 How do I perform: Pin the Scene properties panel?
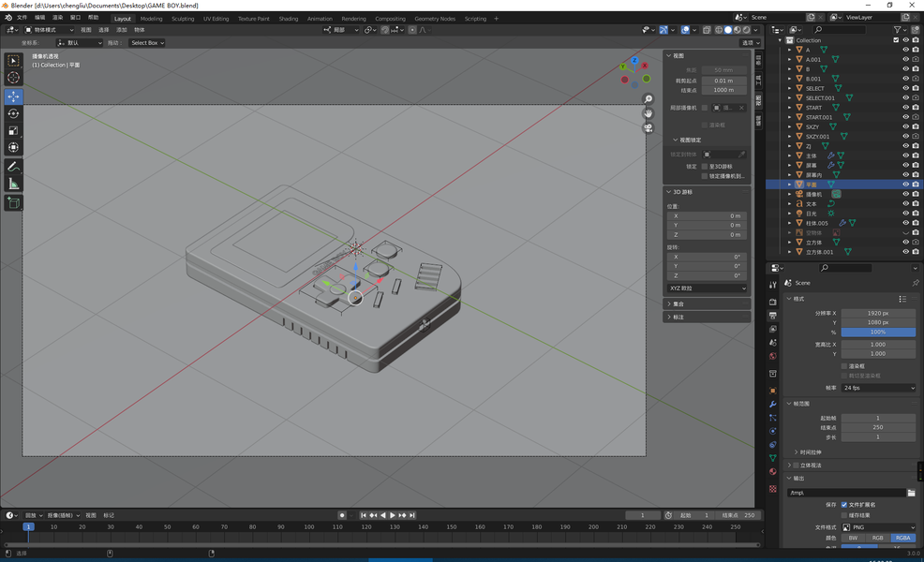916,284
